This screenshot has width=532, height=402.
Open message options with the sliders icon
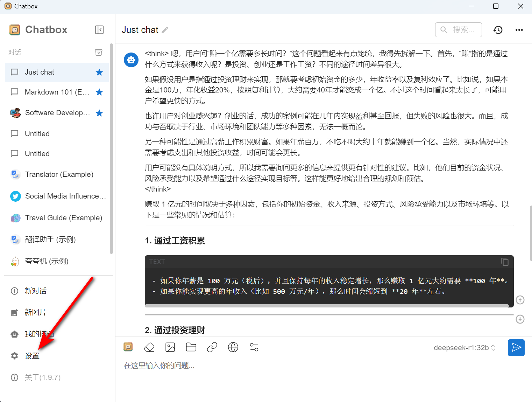(254, 347)
